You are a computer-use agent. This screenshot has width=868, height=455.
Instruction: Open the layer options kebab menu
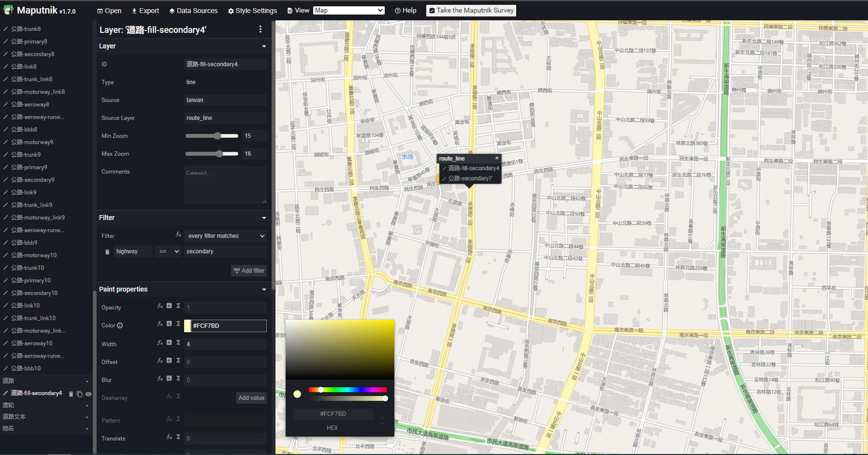260,29
